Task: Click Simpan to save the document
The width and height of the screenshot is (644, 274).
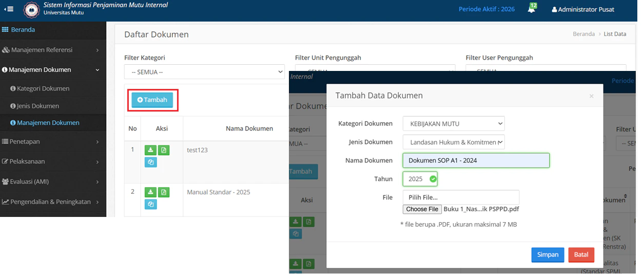Action: [548, 255]
